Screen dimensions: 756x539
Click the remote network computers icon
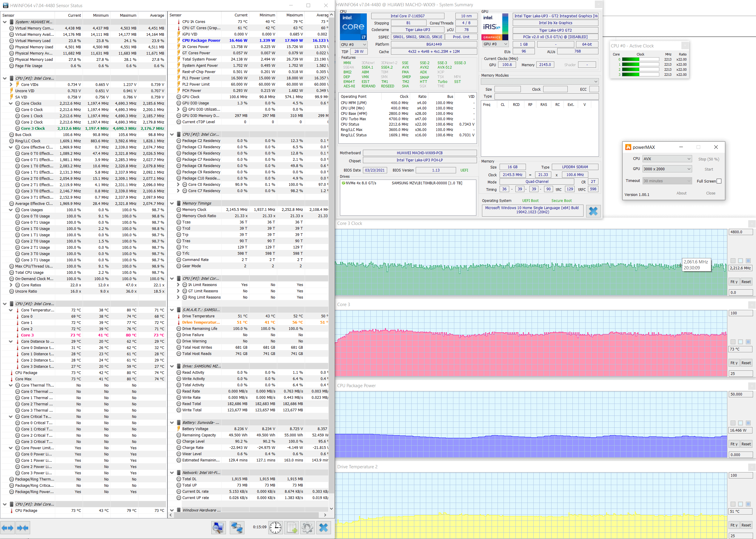point(237,527)
